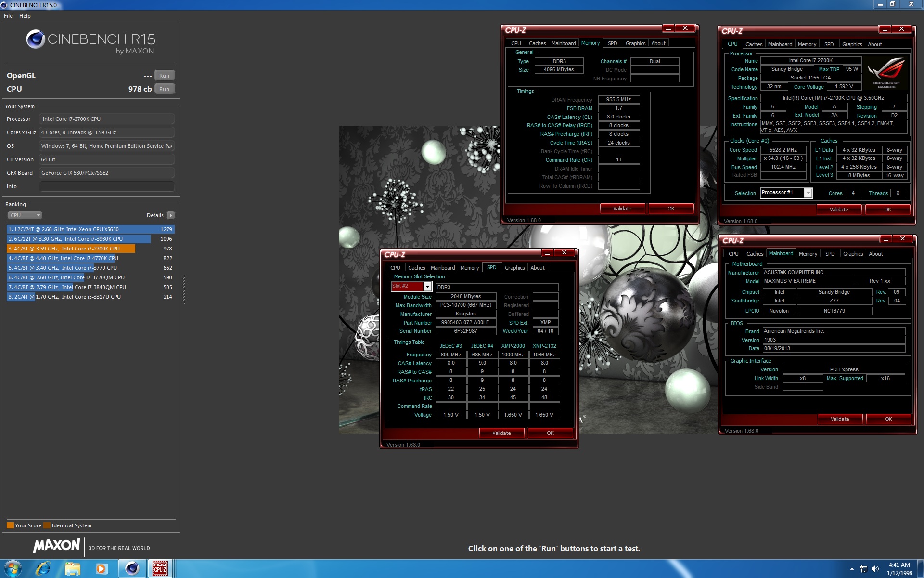Click the Cinebench title bar app icon
This screenshot has height=578, width=924.
pos(4,5)
